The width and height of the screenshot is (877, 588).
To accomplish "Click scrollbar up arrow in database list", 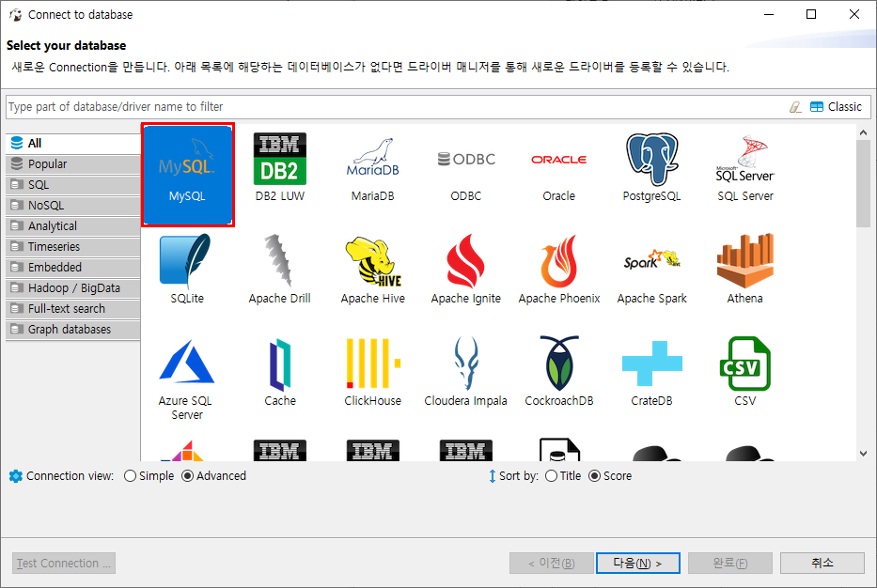I will click(x=863, y=132).
